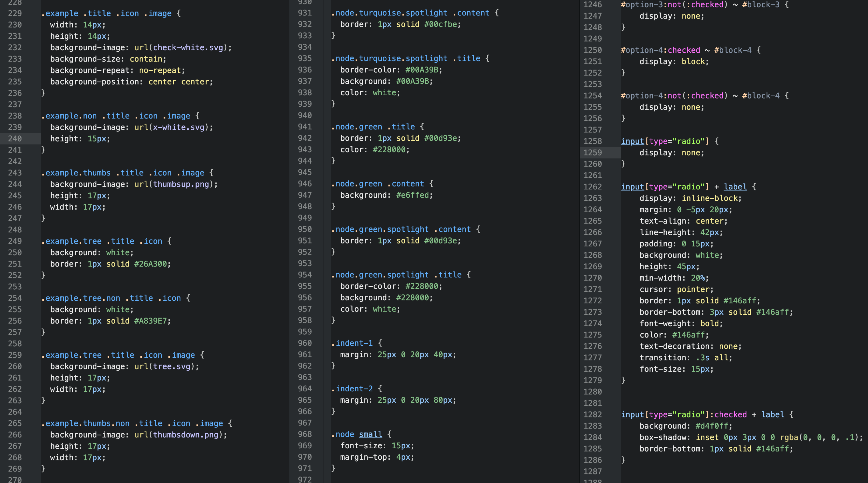Click underlined 'input' on line 1258

pos(632,141)
